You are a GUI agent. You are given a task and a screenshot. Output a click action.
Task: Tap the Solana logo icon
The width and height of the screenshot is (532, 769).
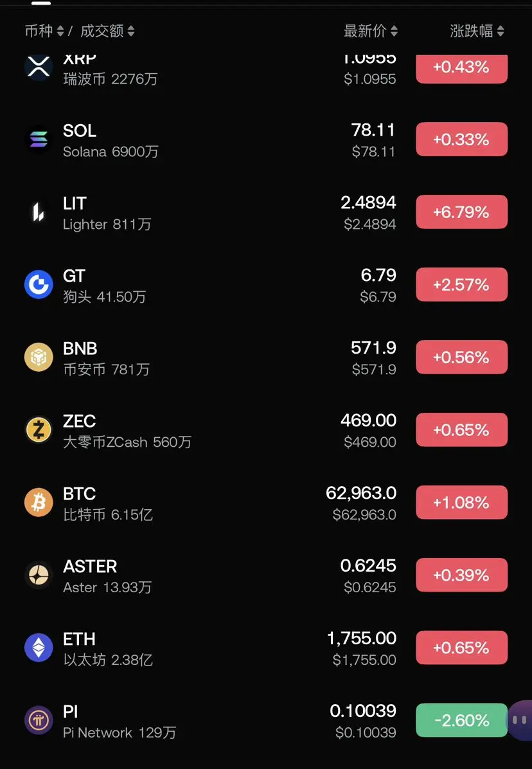coord(39,140)
